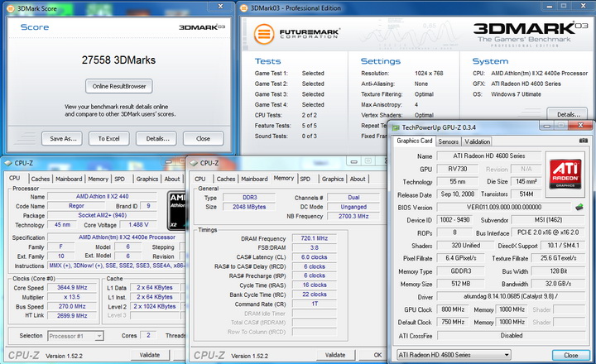Click NB Frequency value 2700.3 MHz

353,216
